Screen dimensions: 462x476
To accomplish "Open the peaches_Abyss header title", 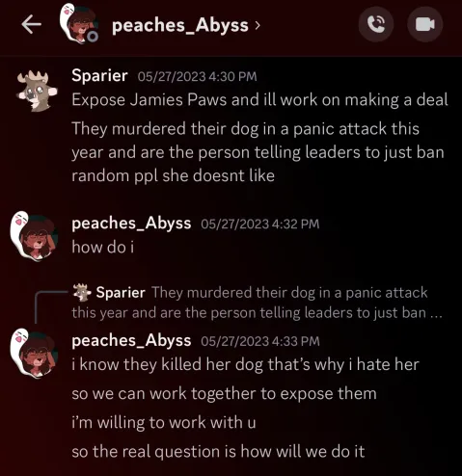I will point(180,25).
